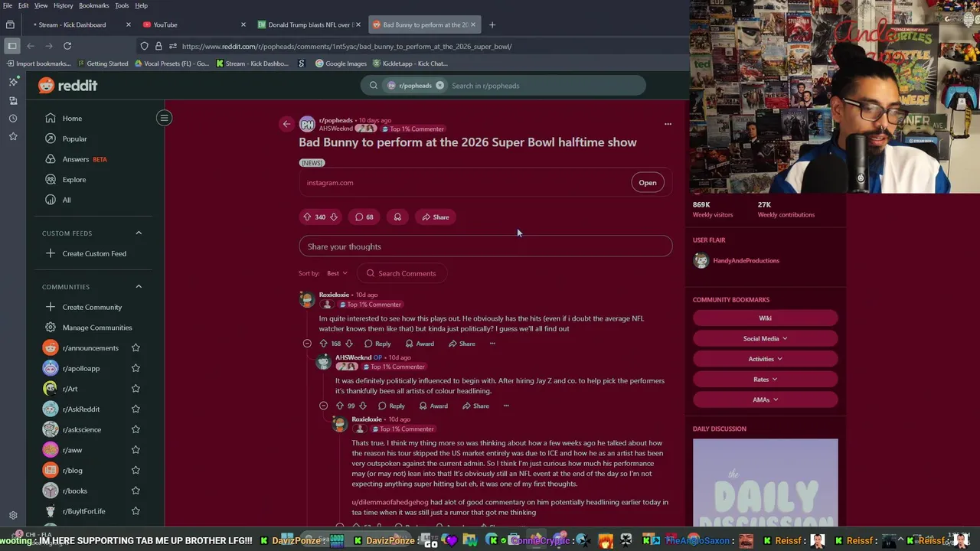The height and width of the screenshot is (551, 980).
Task: Open Firefox sidebar history icon
Action: [13, 119]
